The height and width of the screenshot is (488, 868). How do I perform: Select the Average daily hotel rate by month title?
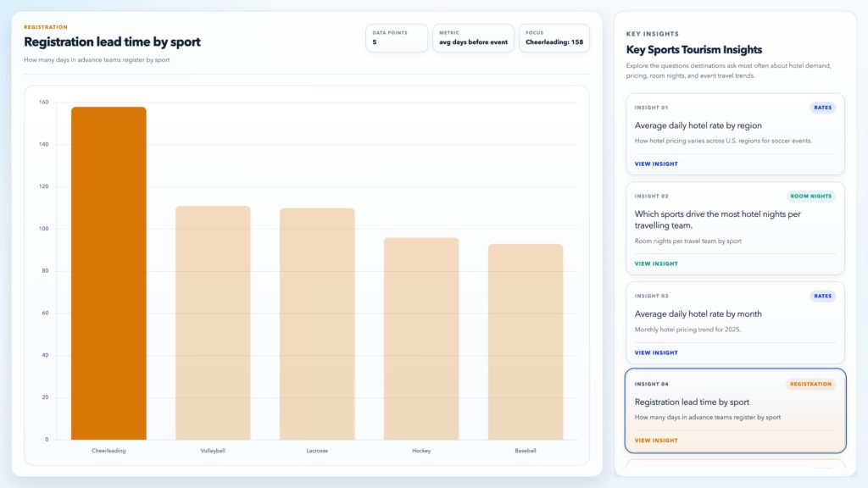[x=698, y=313]
